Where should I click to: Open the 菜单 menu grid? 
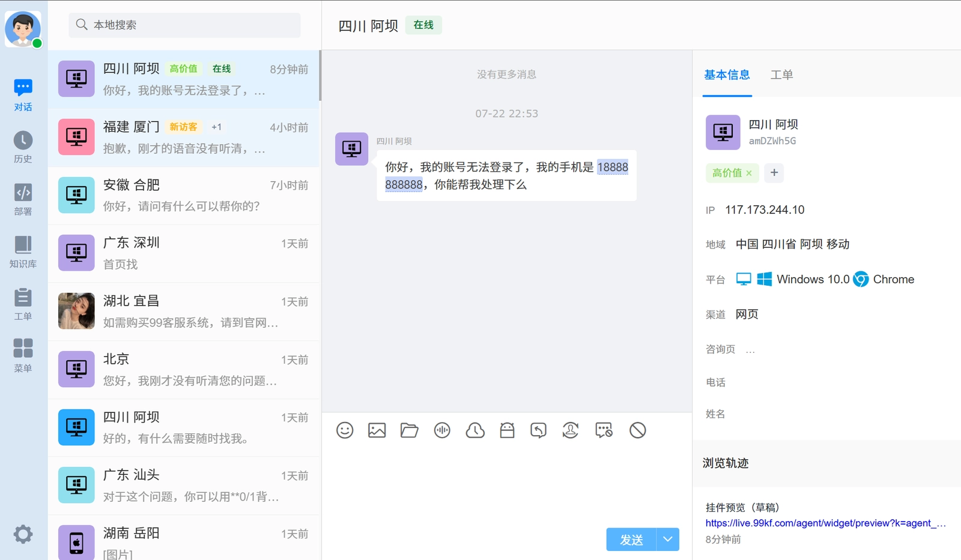tap(23, 355)
